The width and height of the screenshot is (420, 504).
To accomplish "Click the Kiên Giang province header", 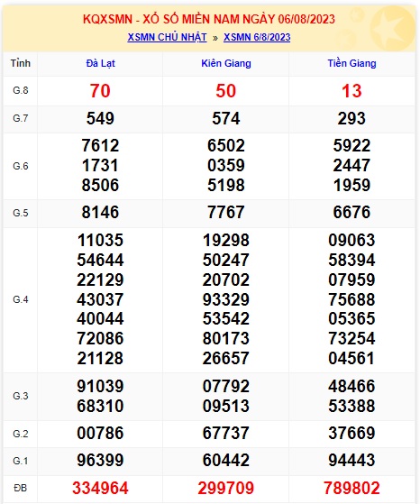I will [226, 63].
